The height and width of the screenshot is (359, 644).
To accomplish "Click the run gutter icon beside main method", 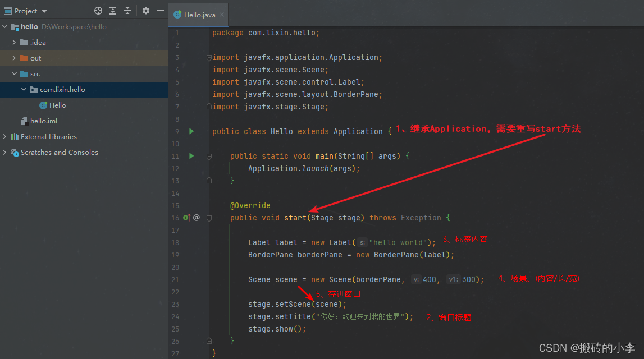I will coord(191,156).
